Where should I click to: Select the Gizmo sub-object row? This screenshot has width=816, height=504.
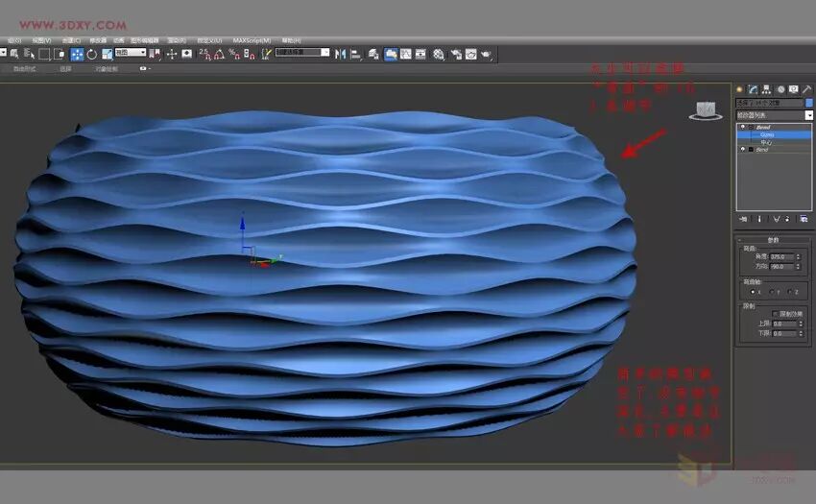pyautogui.click(x=775, y=134)
